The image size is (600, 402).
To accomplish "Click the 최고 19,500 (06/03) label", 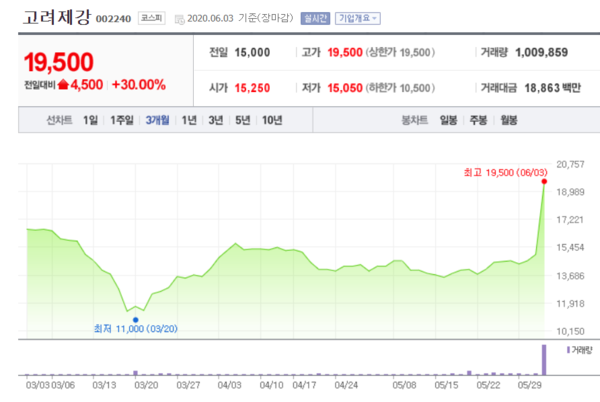I will [x=505, y=173].
